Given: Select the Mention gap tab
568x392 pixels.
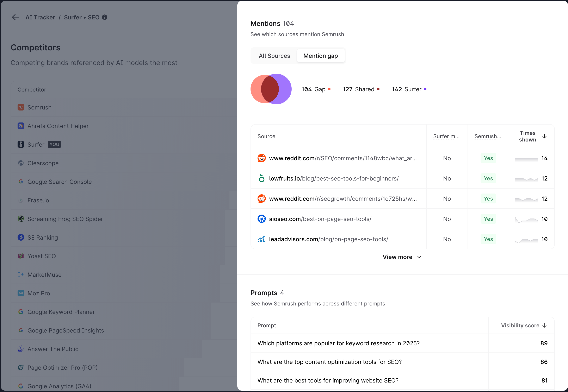Looking at the screenshot, I should pos(321,56).
